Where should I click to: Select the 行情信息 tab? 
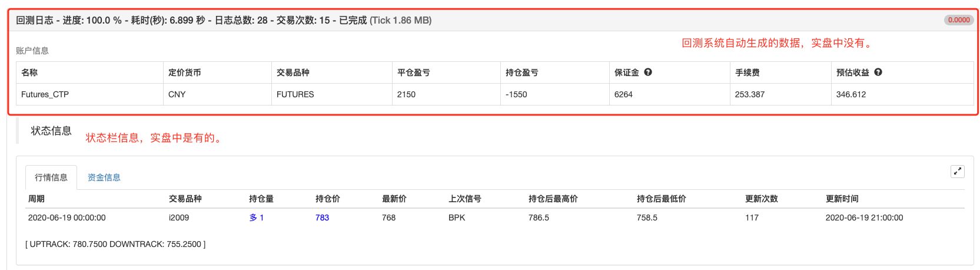[x=51, y=177]
